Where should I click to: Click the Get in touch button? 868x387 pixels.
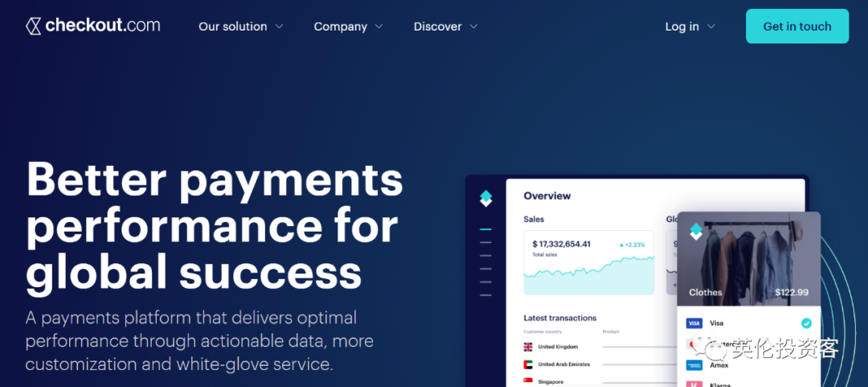797,26
